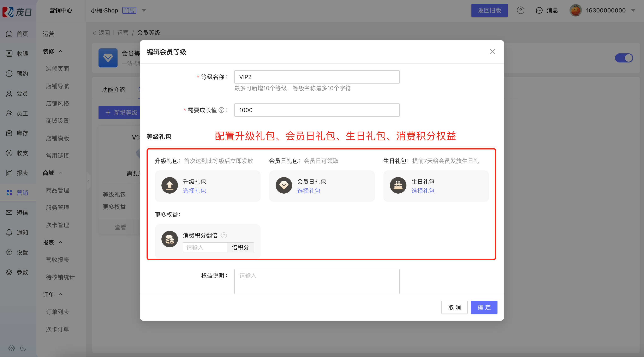This screenshot has width=644, height=357.
Task: Collapse the 商城 menu section
Action: pyautogui.click(x=60, y=173)
